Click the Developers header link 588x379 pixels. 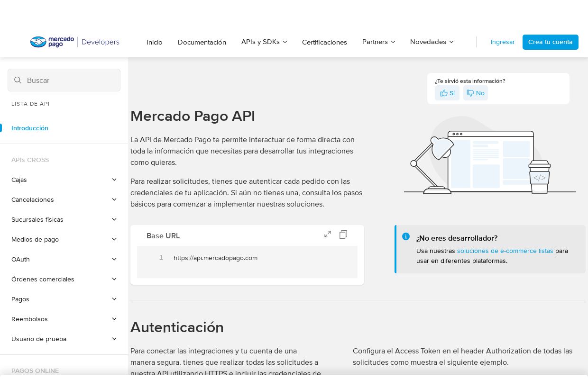click(101, 42)
